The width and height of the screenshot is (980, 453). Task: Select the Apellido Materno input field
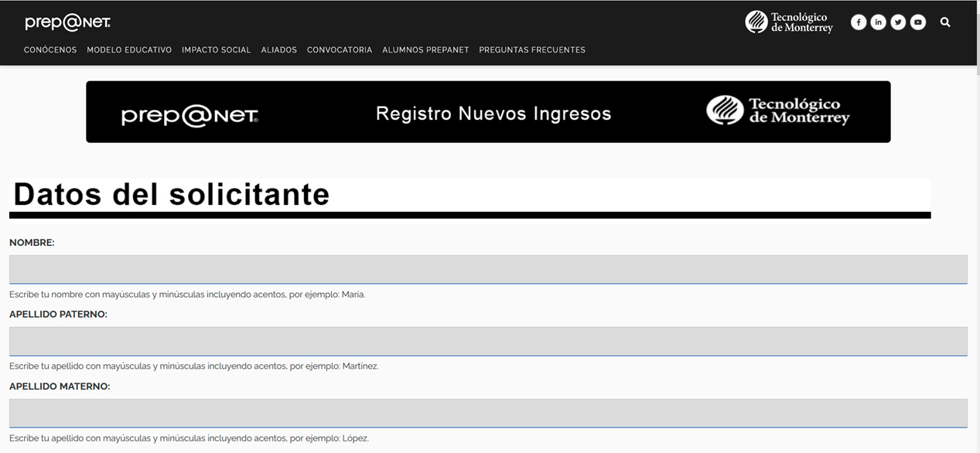[x=488, y=413]
